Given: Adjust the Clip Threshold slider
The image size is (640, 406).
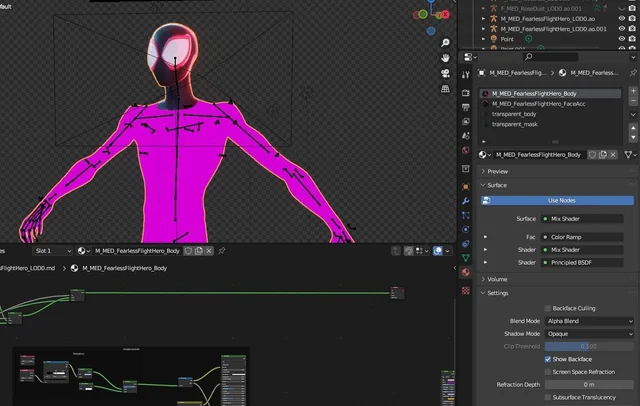Looking at the screenshot, I should coord(589,346).
